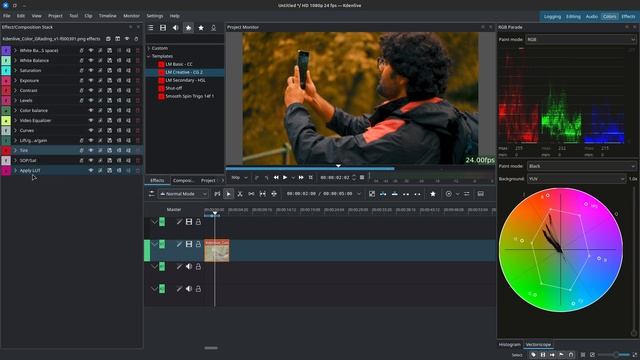The height and width of the screenshot is (360, 640).
Task: Open the Monitor menu
Action: [x=131, y=16]
